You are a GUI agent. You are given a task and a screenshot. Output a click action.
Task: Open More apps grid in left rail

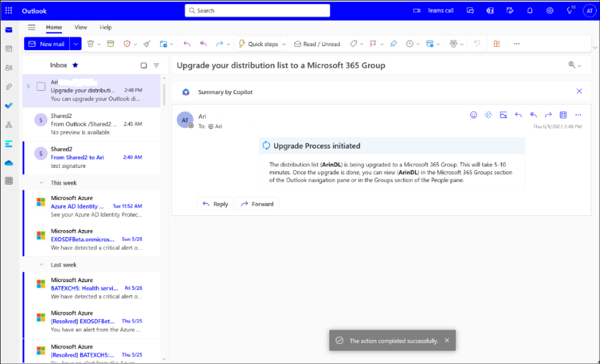coord(9,181)
